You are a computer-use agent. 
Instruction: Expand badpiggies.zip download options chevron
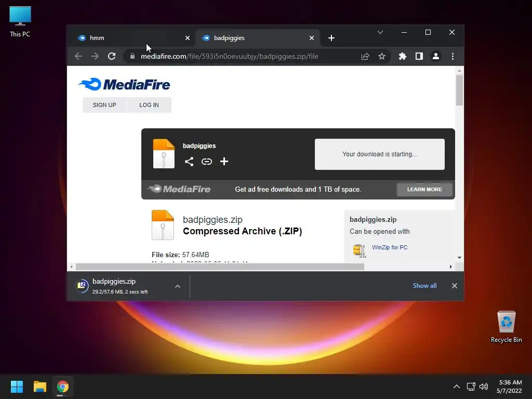(x=178, y=286)
